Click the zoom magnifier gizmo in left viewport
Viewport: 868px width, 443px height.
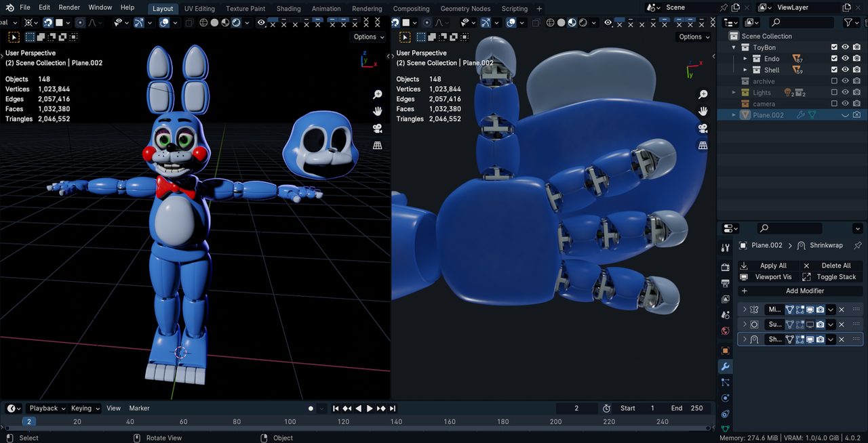(x=378, y=95)
